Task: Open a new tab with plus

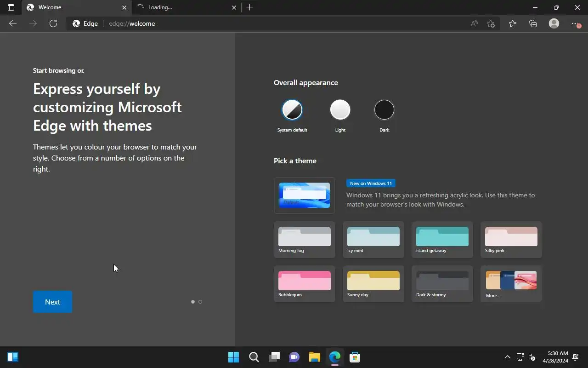Action: click(x=249, y=7)
